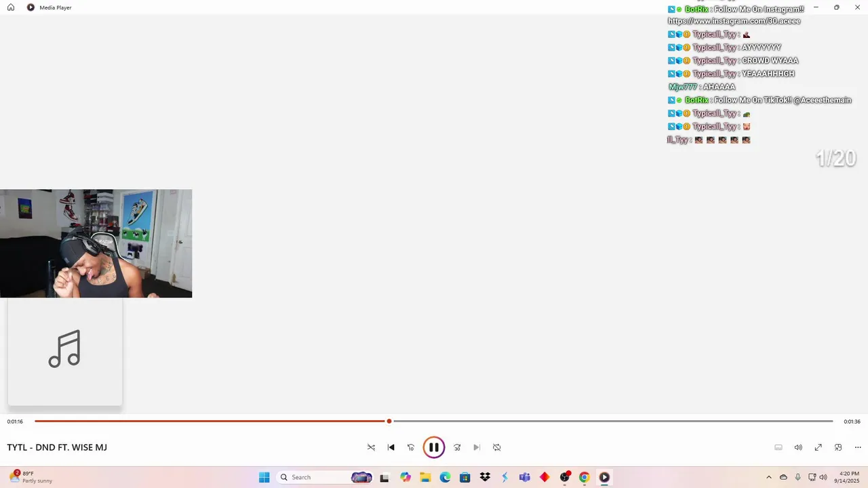This screenshot has height=488, width=868.
Task: Click the Instagram link in chat overlay
Action: click(x=734, y=21)
